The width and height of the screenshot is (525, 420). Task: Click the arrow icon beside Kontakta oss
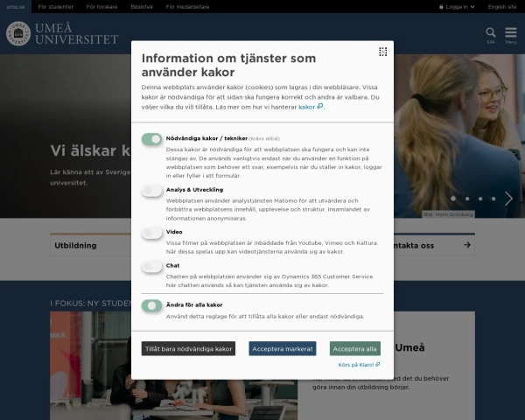468,246
